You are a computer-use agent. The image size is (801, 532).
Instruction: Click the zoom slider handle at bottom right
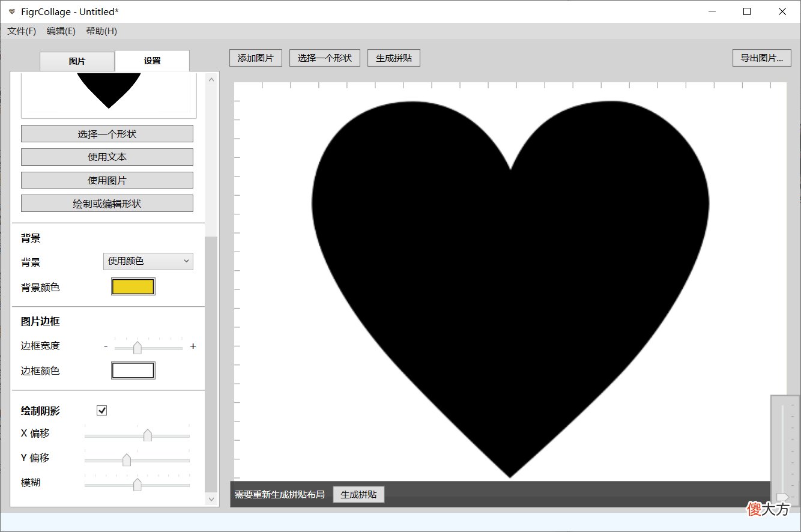coord(782,497)
